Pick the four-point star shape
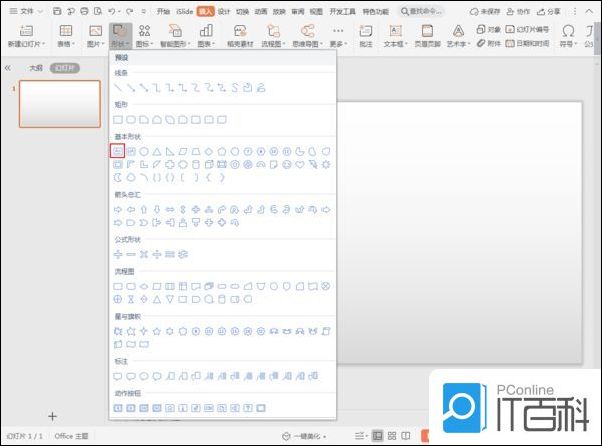This screenshot has width=602, height=446. [144, 331]
